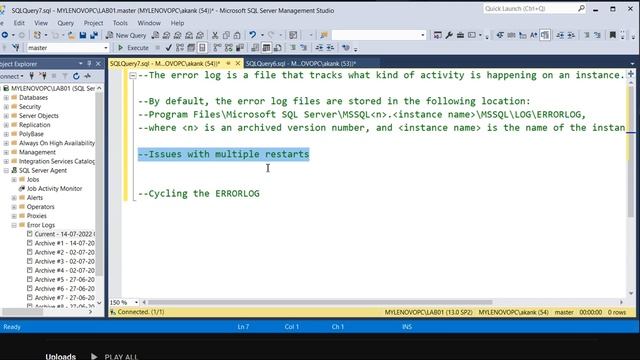Open the View menu
640x360 pixels.
point(41,23)
